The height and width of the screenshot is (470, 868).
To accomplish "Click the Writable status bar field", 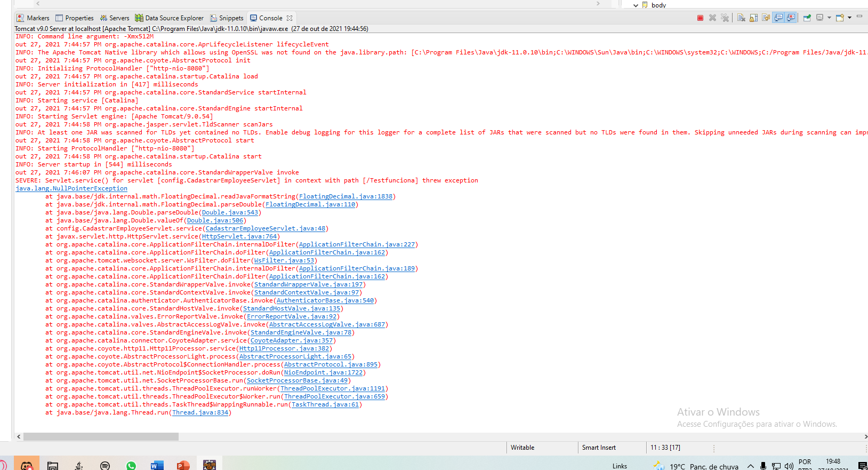I will pos(523,448).
